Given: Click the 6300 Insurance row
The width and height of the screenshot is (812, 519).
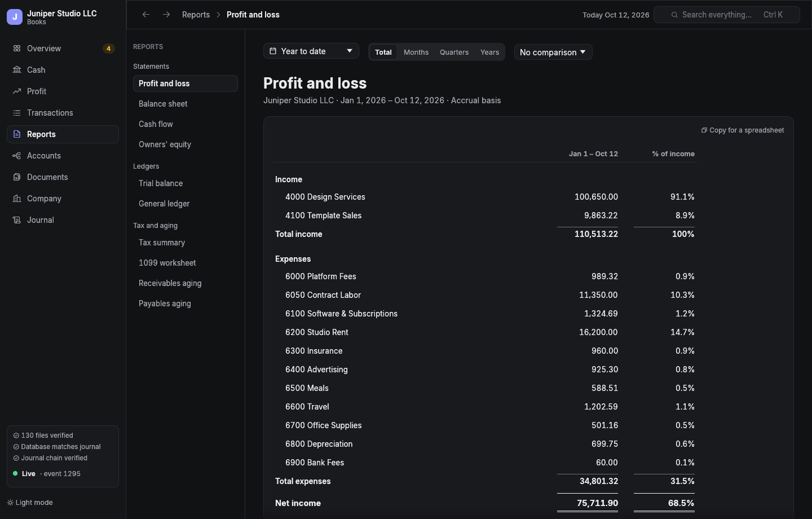Looking at the screenshot, I should (485, 351).
